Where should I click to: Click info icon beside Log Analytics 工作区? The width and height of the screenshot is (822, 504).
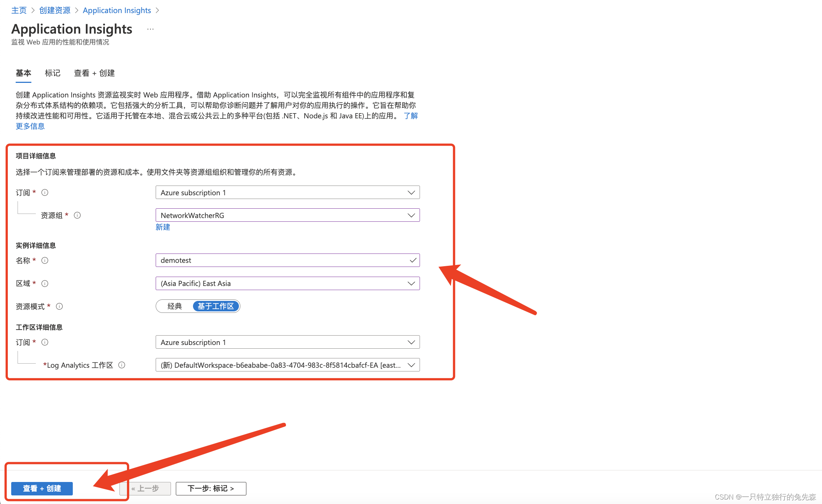click(122, 365)
